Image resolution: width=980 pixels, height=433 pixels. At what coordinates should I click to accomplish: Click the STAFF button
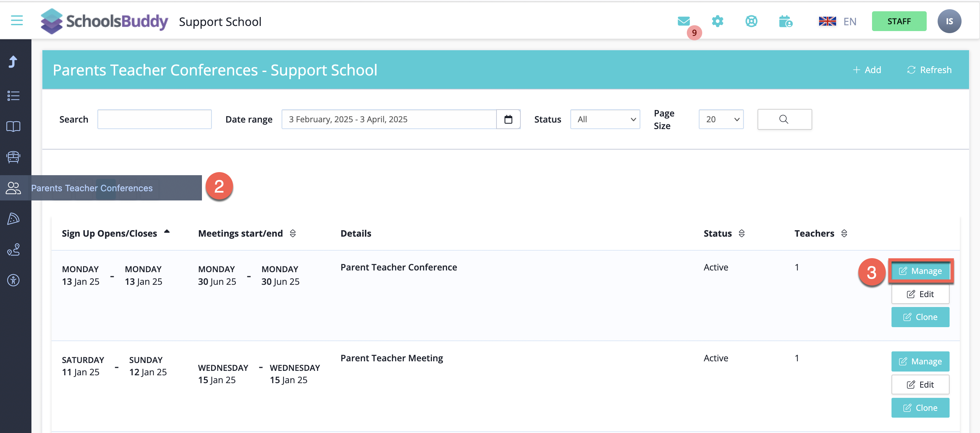[899, 21]
